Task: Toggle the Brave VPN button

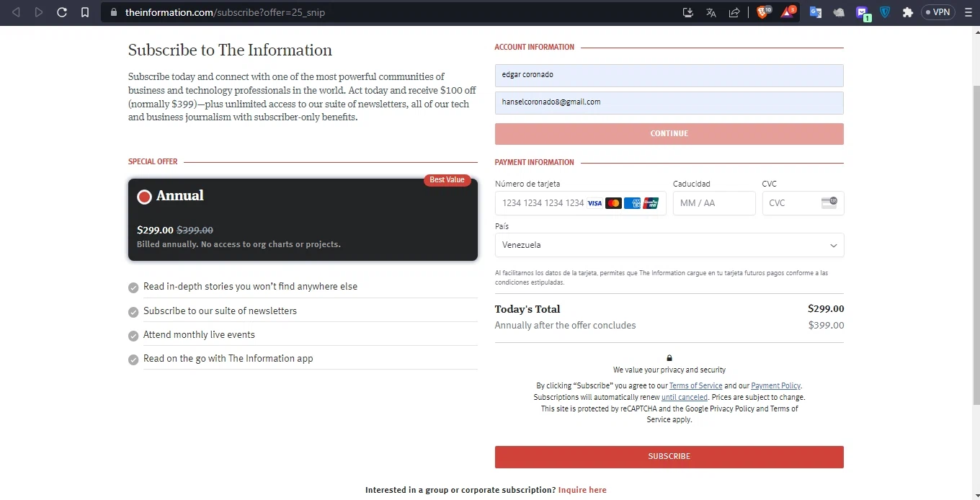Action: 938,12
